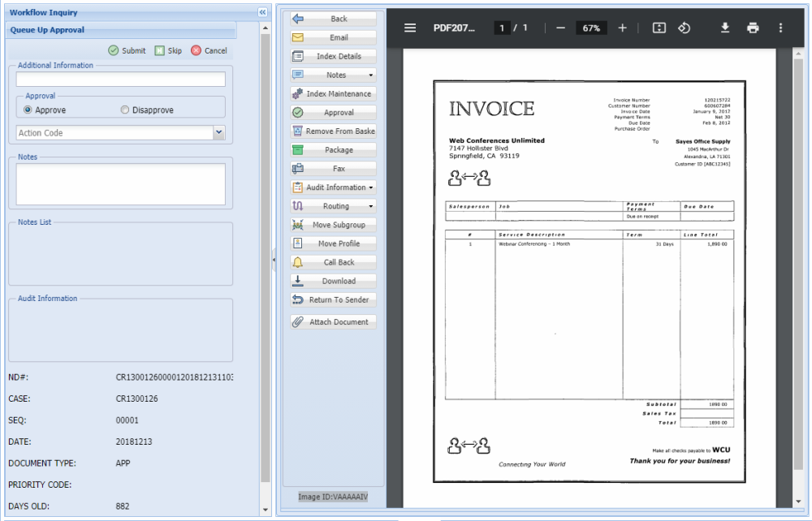Click inside the Notes text area

(x=121, y=184)
